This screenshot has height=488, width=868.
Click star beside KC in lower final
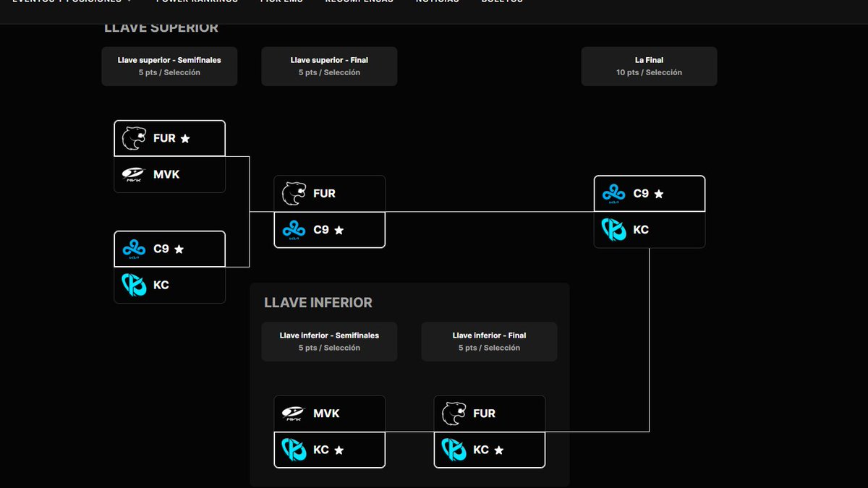499,450
